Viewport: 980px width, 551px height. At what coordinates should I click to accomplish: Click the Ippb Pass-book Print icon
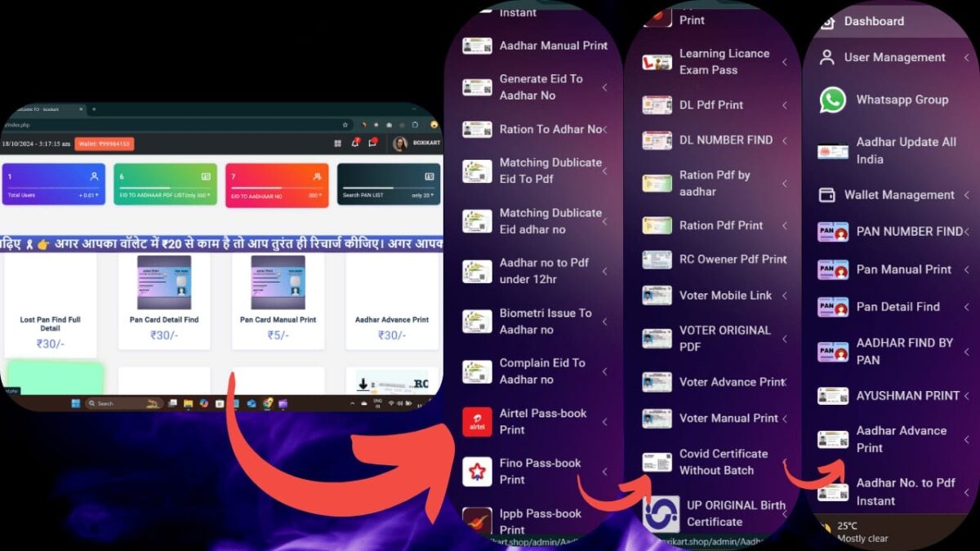point(477,522)
